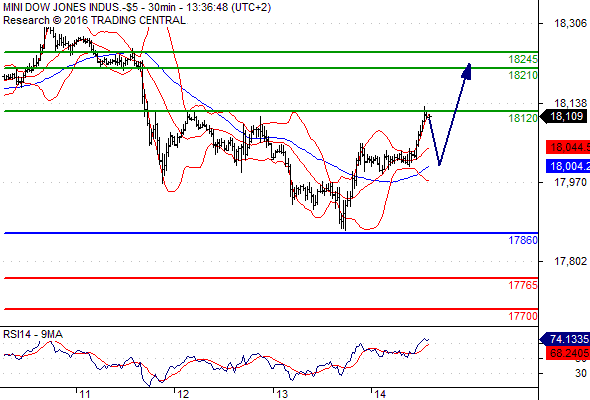Select the 18210 resistance level label

tap(523, 75)
